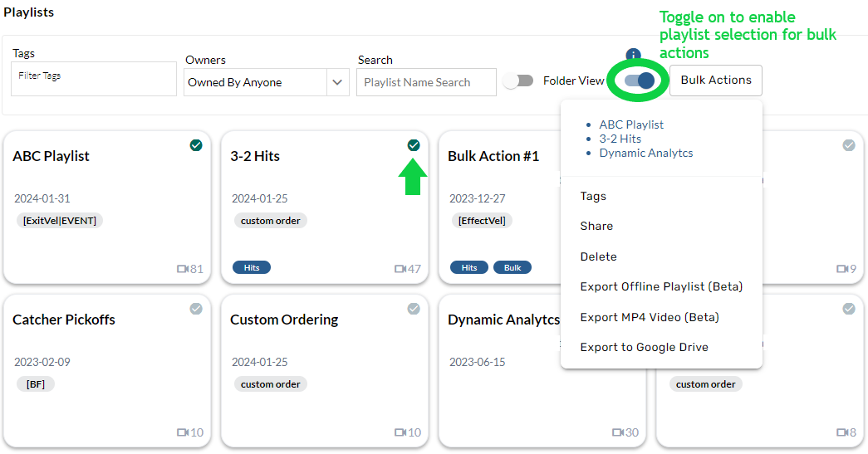The height and width of the screenshot is (454, 868).
Task: Click the Playlist Name Search field
Action: (x=426, y=82)
